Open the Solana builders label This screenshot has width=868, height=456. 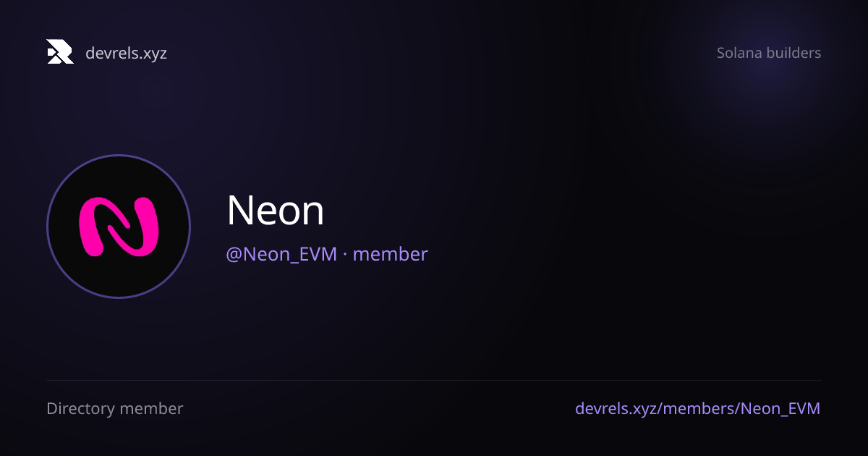click(x=769, y=53)
